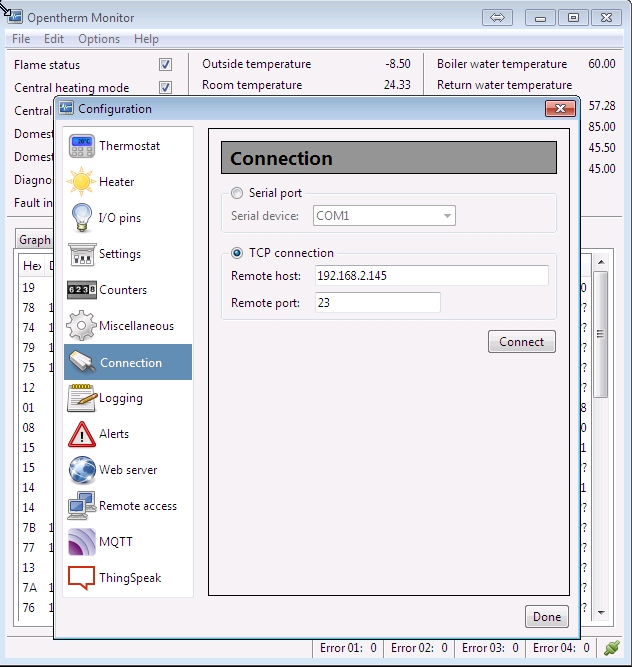Open the Alerts warning triangle icon
This screenshot has height=667, width=632.
(x=82, y=434)
